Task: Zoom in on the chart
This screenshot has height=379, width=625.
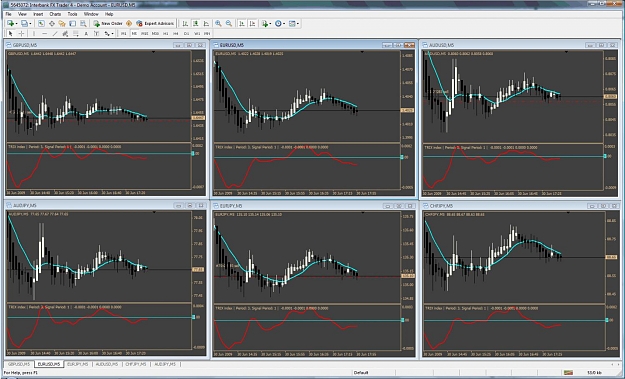Action: click(218, 24)
